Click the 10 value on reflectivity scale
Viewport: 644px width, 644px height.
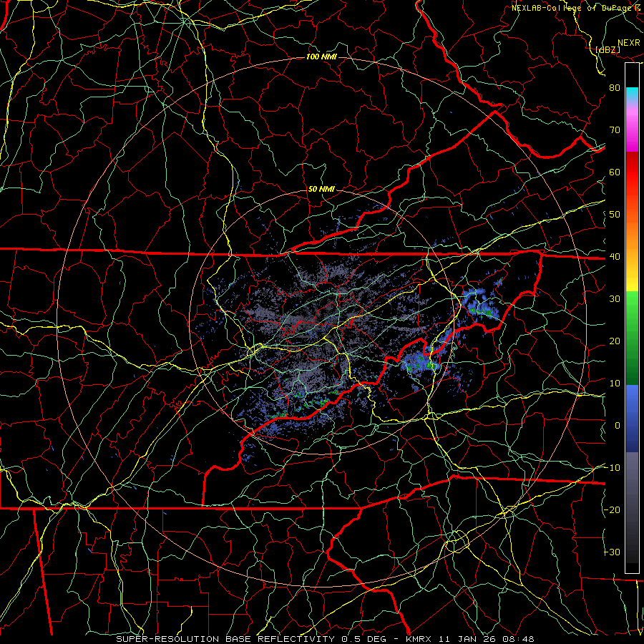tap(615, 384)
